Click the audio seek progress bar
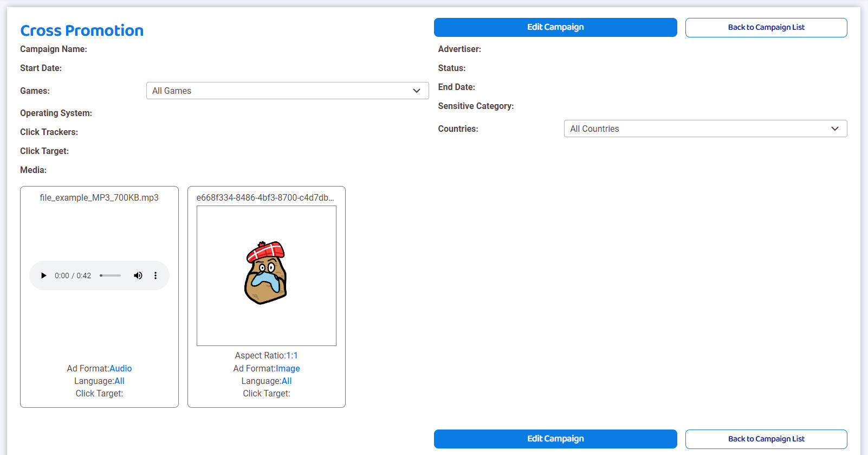Viewport: 868px width, 455px height. click(111, 275)
